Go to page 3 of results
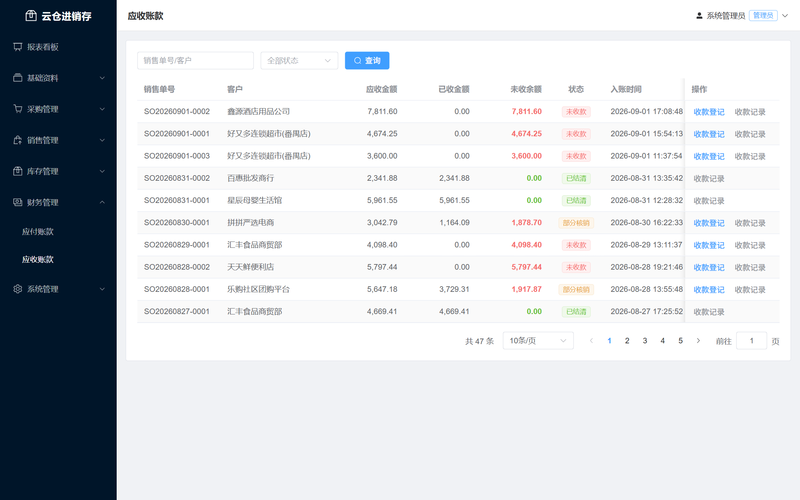This screenshot has width=800, height=500. coord(645,341)
